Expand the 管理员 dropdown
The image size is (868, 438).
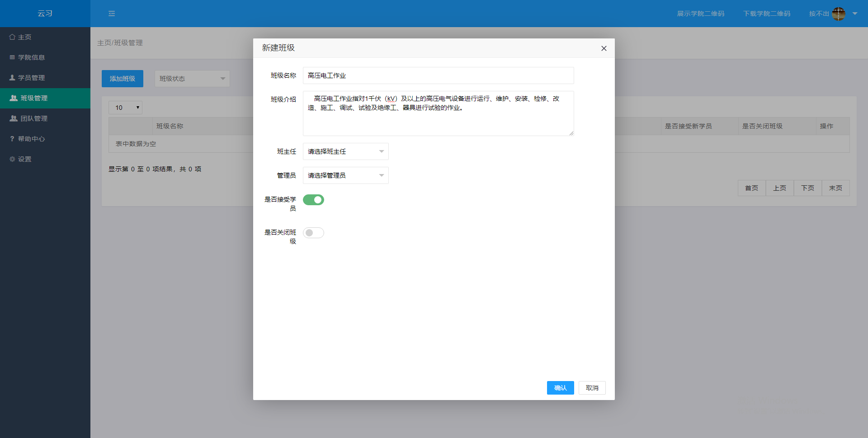point(345,175)
